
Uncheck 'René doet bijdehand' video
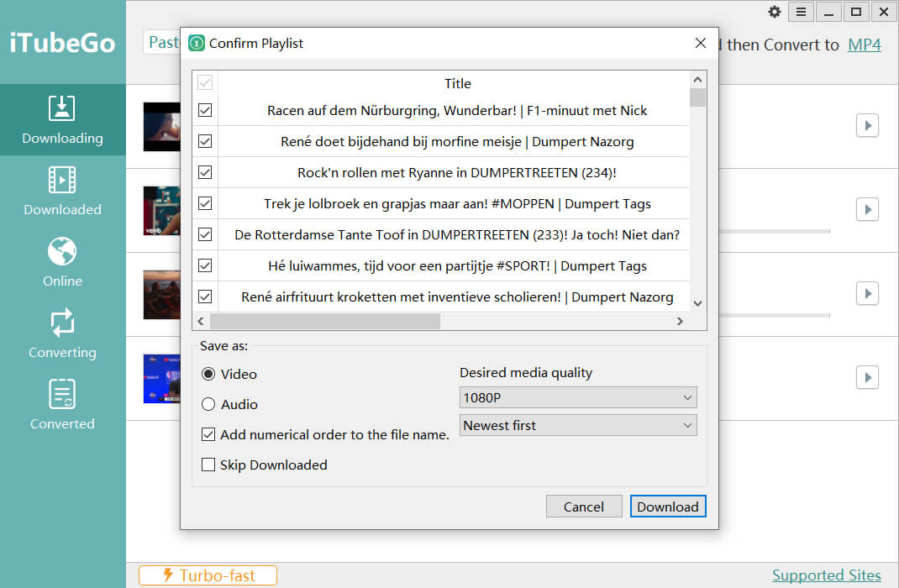(x=205, y=141)
